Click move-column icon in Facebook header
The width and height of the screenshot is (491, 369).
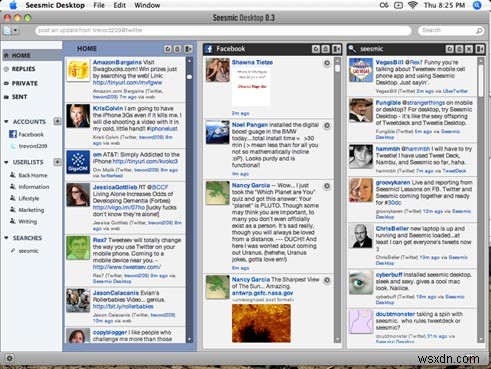coord(336,49)
